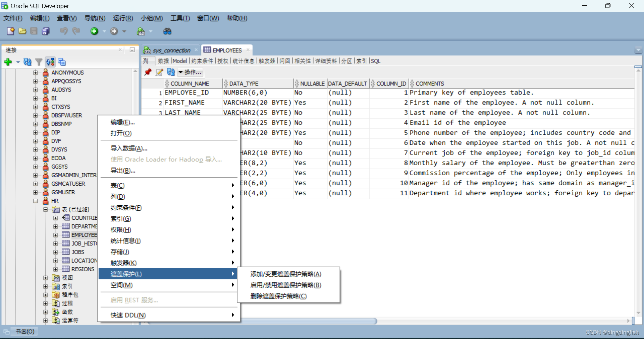
Task: Click the Save All icon
Action: 46,31
